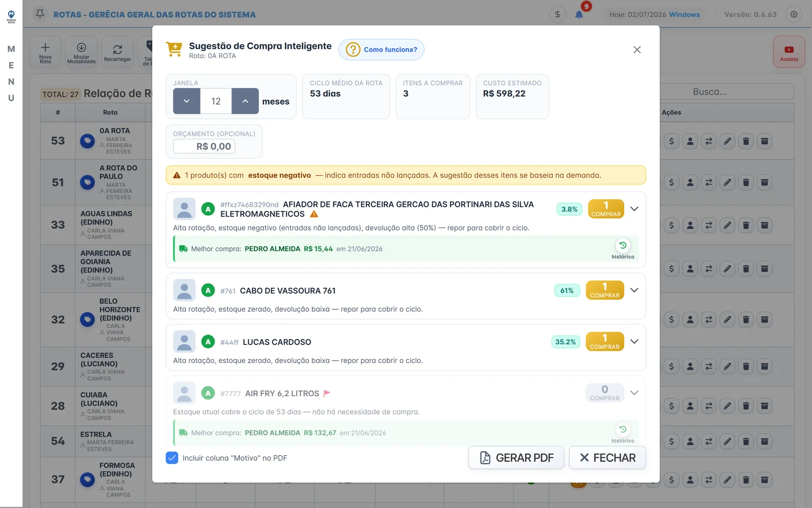Click the LUCAS CARDOSO product thumbnail
812x508 pixels.
click(184, 341)
